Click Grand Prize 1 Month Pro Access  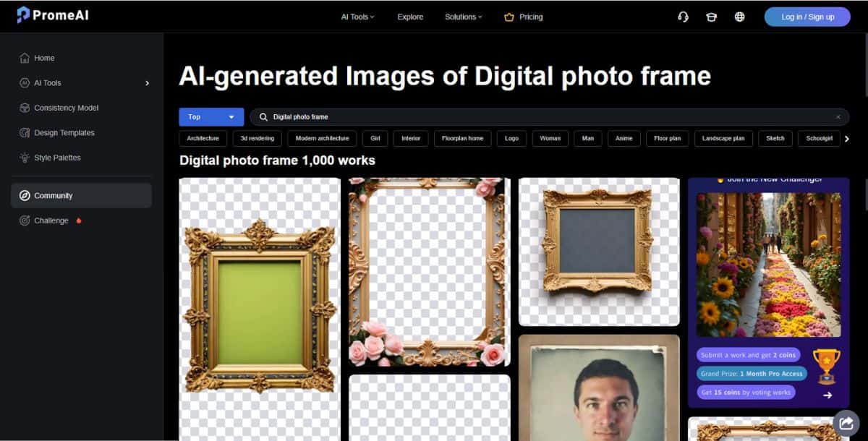point(752,374)
